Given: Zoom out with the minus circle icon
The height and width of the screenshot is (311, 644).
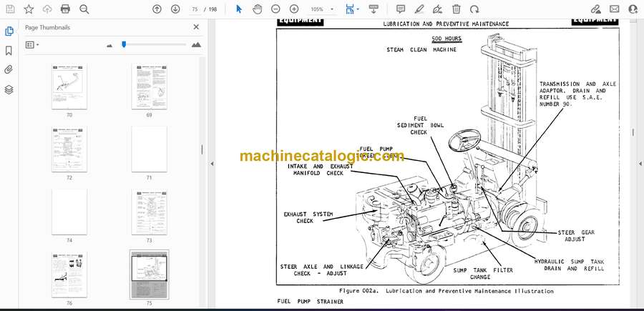Looking at the screenshot, I should pos(275,9).
